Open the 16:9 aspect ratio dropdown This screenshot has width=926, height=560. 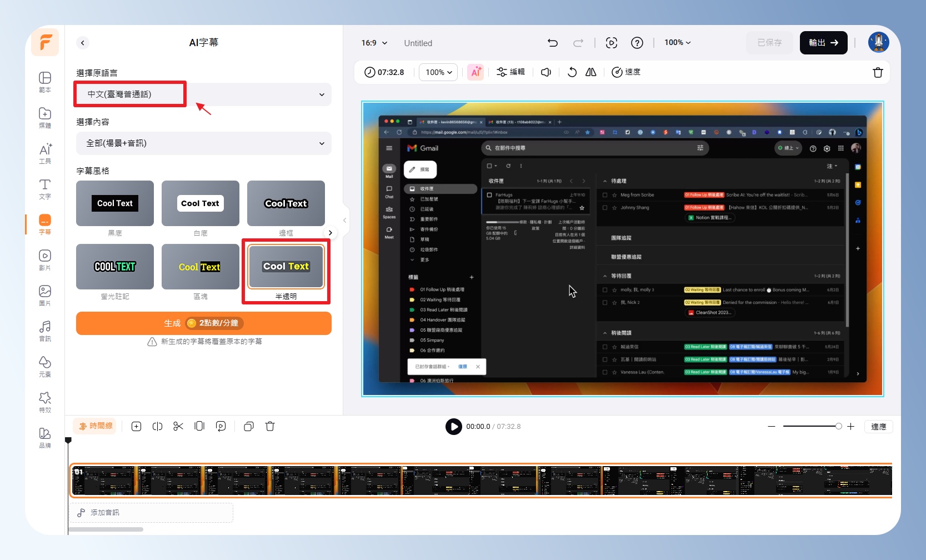pyautogui.click(x=374, y=43)
